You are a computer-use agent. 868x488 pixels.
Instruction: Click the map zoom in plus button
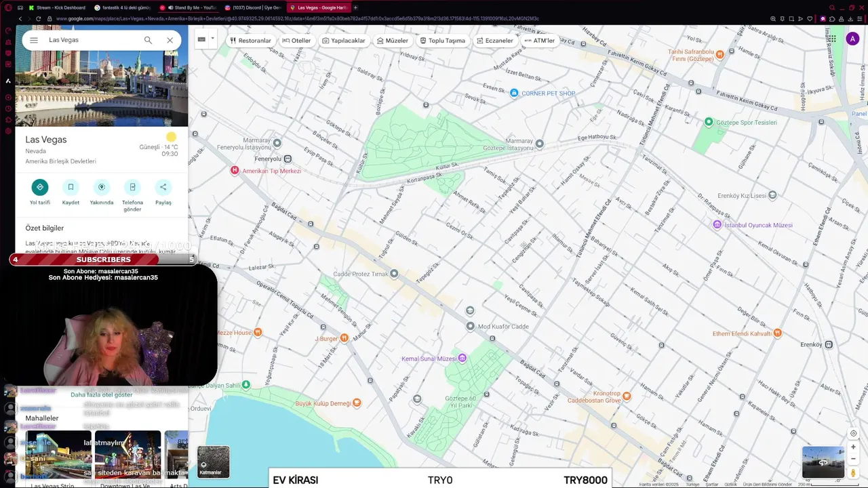[853, 447]
